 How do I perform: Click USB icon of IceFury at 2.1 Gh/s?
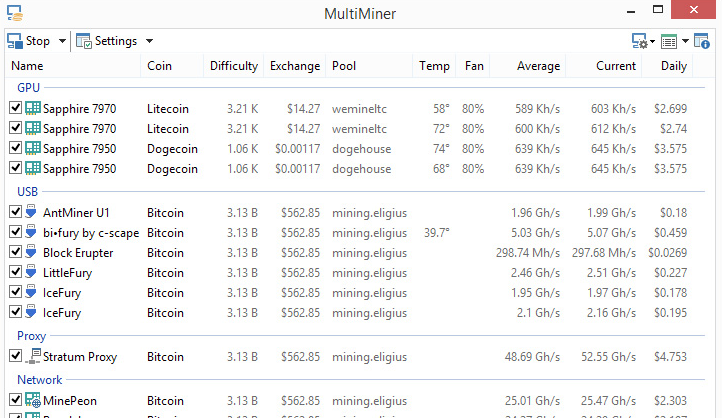tap(31, 311)
